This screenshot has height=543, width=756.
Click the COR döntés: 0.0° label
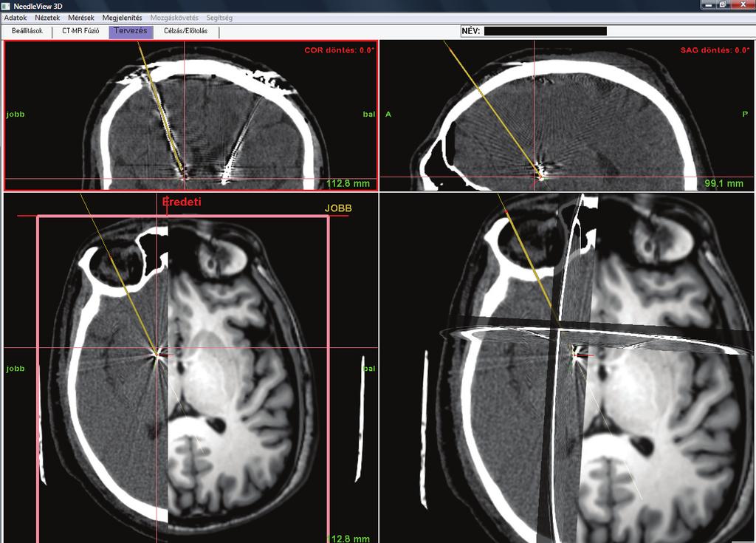coord(339,50)
